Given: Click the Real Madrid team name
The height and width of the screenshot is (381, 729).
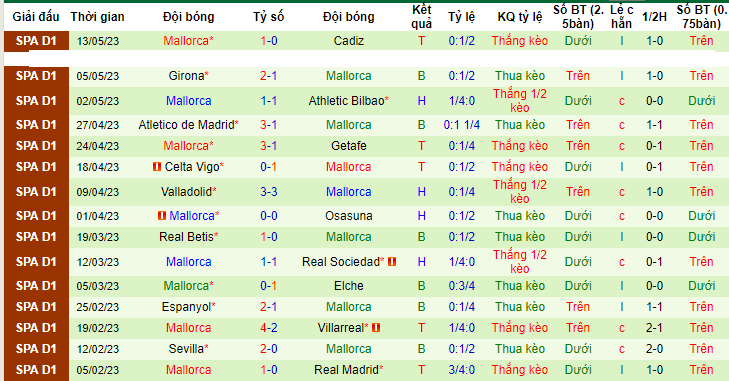Looking at the screenshot, I should (346, 370).
